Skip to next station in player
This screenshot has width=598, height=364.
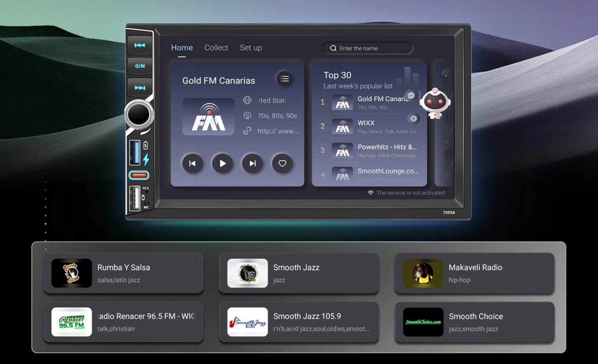coord(252,164)
